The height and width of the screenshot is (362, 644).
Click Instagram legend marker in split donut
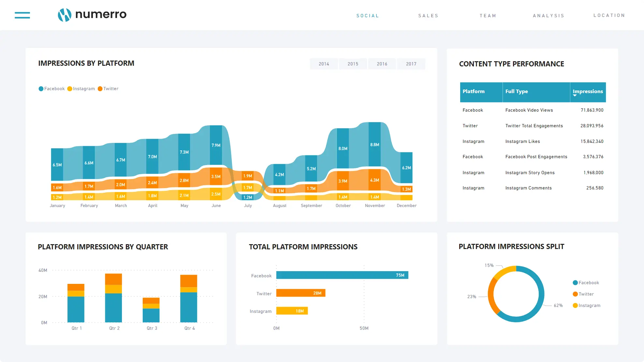tap(575, 305)
